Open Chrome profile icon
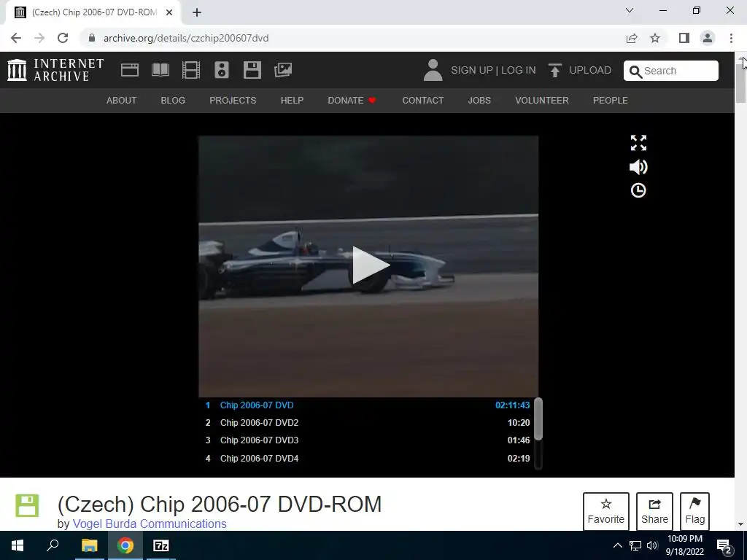The image size is (747, 560). click(x=708, y=38)
